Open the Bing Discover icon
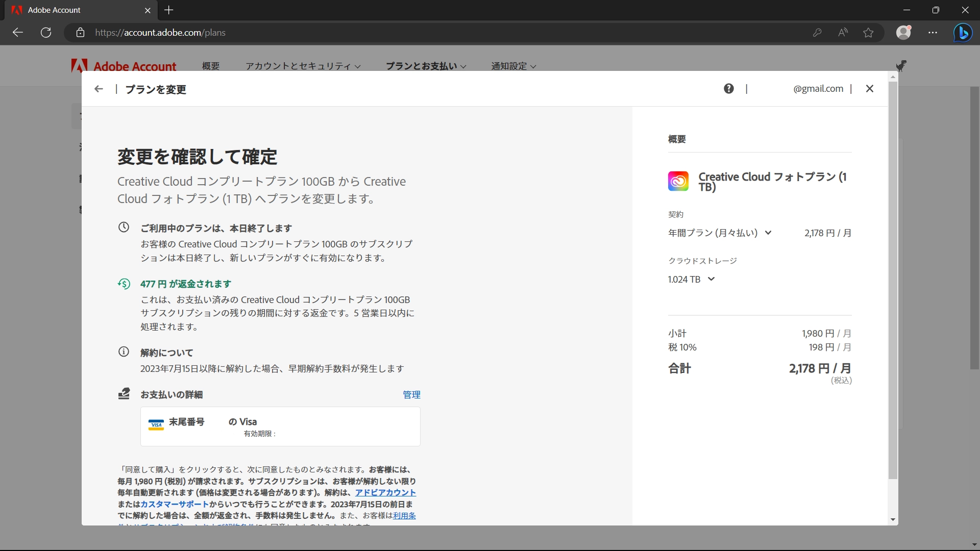The height and width of the screenshot is (551, 980). [x=963, y=32]
